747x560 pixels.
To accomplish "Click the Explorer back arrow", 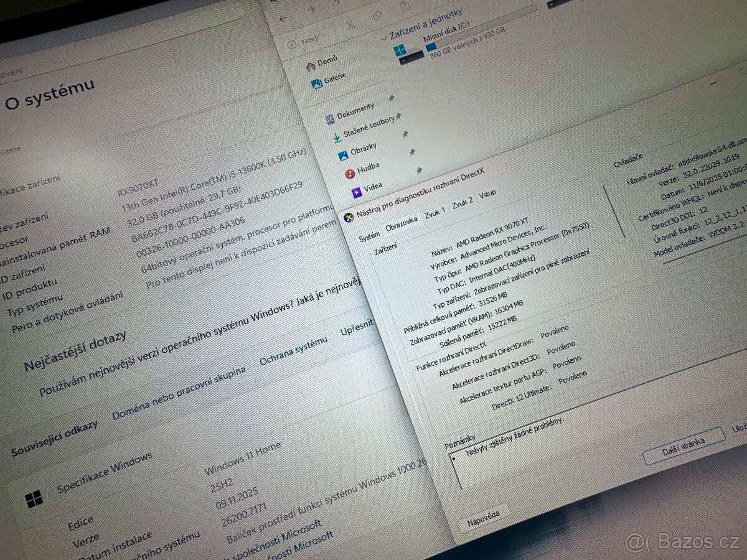I will point(283,18).
